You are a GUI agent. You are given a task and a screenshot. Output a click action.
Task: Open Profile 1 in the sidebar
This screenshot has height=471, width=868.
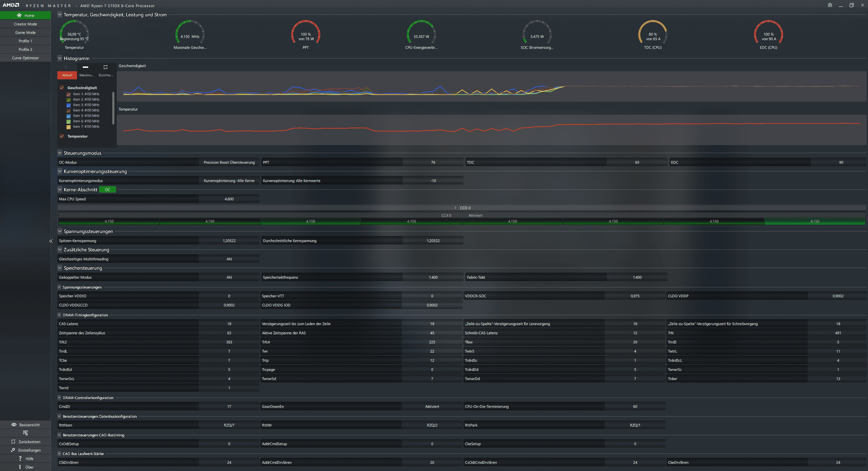[x=25, y=41]
